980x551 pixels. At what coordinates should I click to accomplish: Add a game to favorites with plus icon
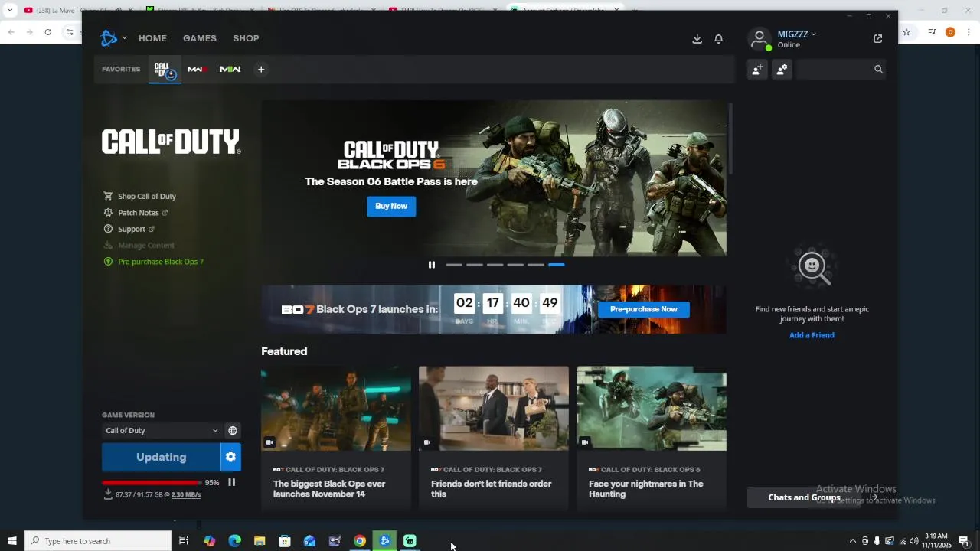pyautogui.click(x=261, y=70)
